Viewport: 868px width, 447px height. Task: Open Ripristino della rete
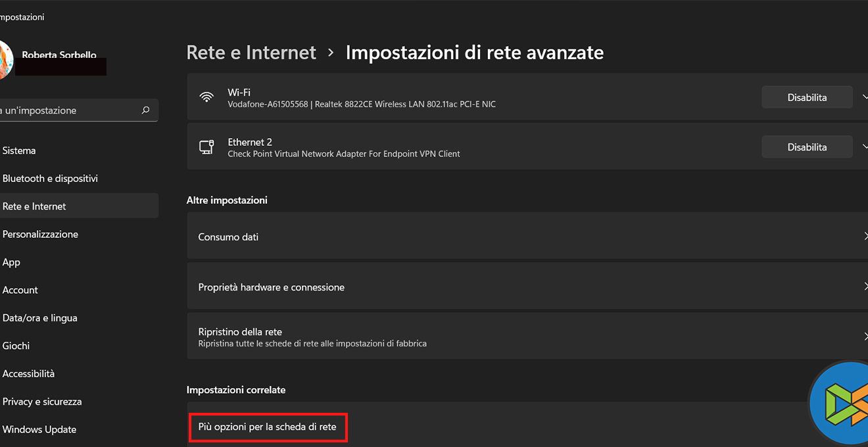[526, 337]
